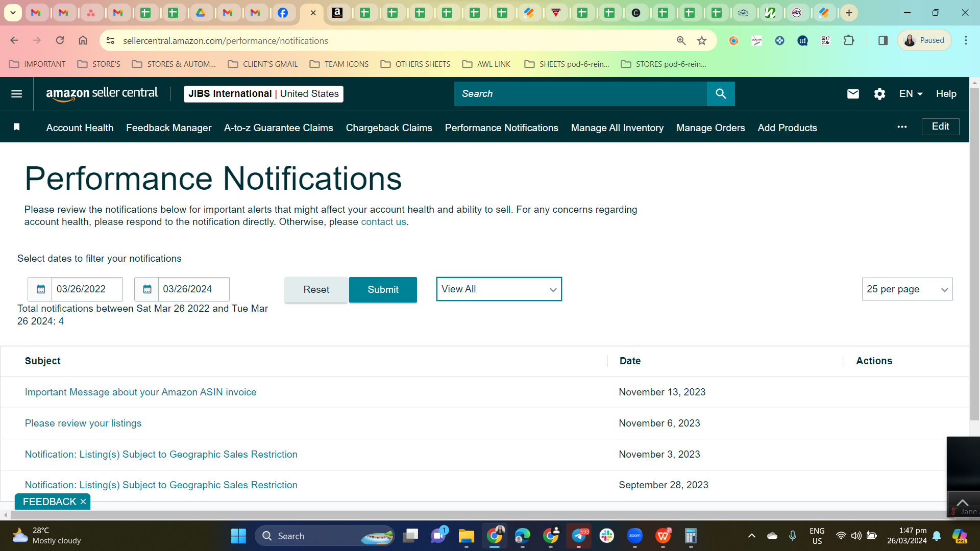This screenshot has width=980, height=551.
Task: Open the tab search dropdown arrow
Action: click(13, 13)
